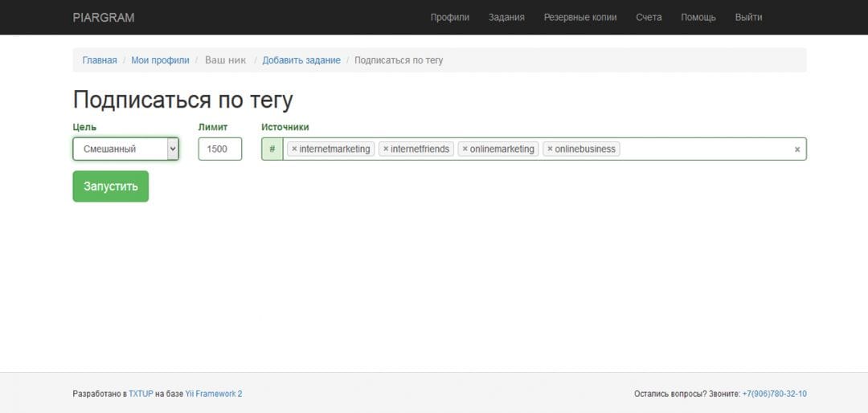
Task: Open the Цель dropdown (Смешанный)
Action: 125,149
